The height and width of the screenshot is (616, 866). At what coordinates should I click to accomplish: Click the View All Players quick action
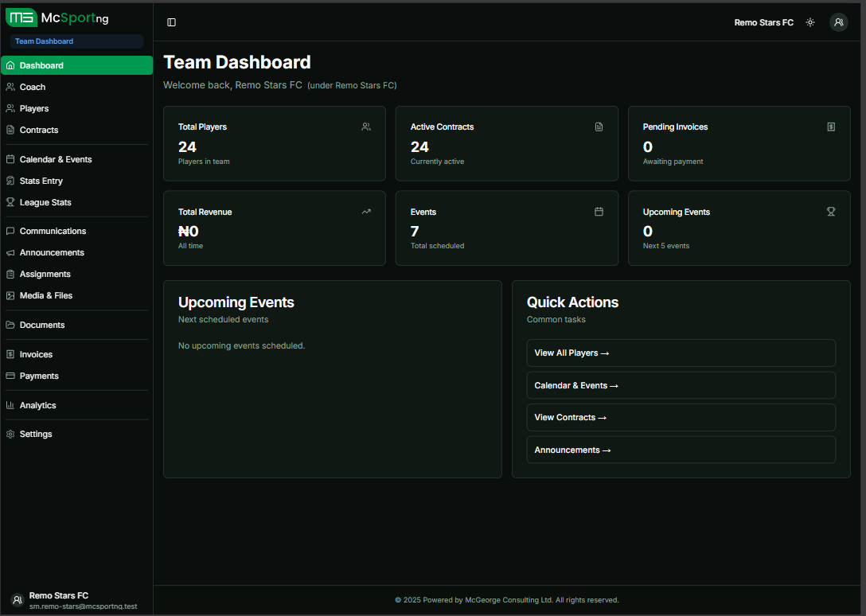[681, 353]
